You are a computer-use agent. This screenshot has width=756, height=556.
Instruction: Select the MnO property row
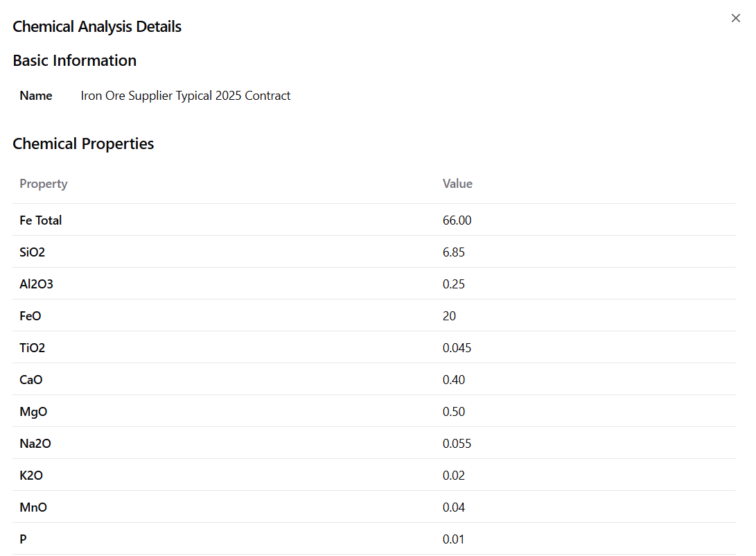[x=33, y=507]
